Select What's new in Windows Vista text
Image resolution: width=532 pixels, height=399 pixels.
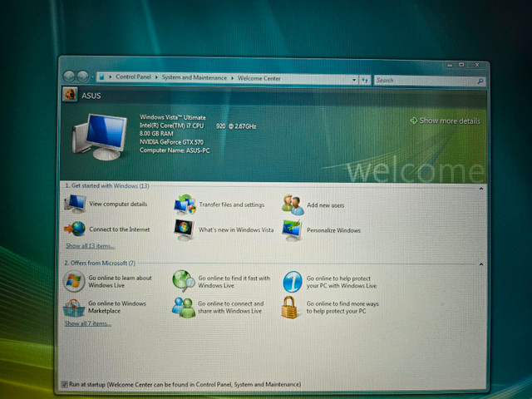click(236, 230)
